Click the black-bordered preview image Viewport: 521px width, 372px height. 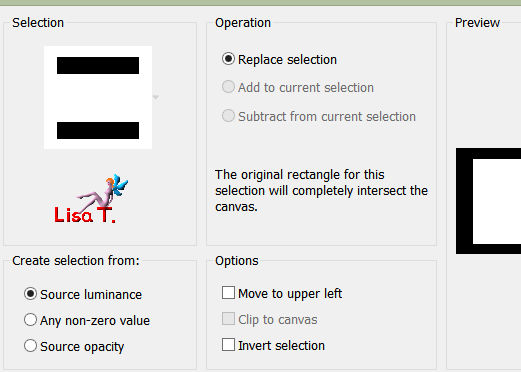point(488,201)
